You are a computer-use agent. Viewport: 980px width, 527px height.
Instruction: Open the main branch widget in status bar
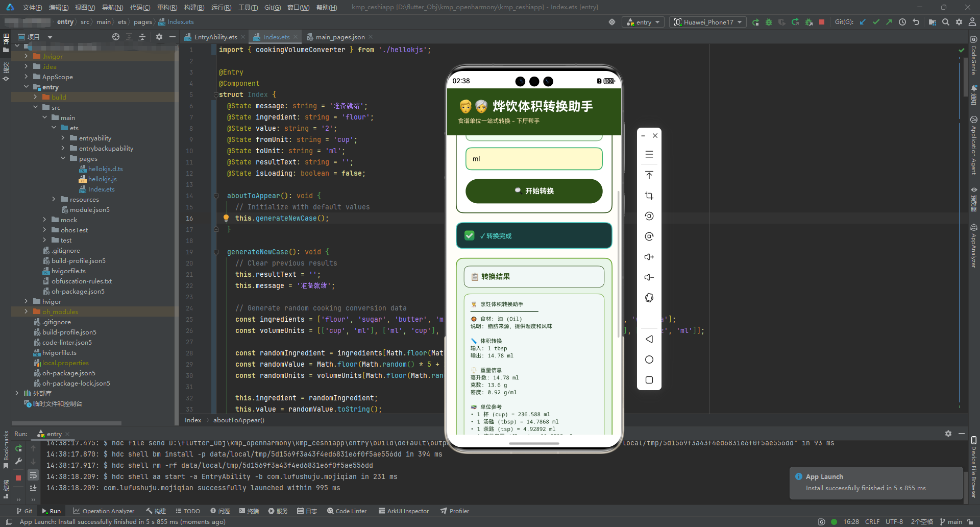(951, 521)
